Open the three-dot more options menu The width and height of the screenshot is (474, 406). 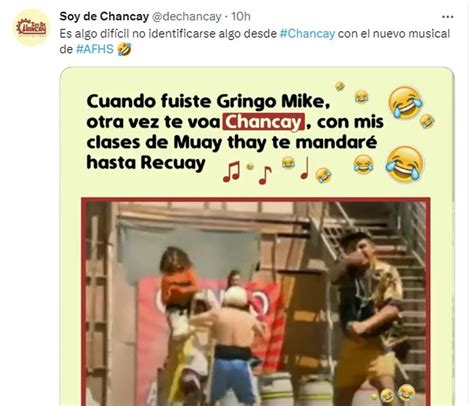coord(447,17)
